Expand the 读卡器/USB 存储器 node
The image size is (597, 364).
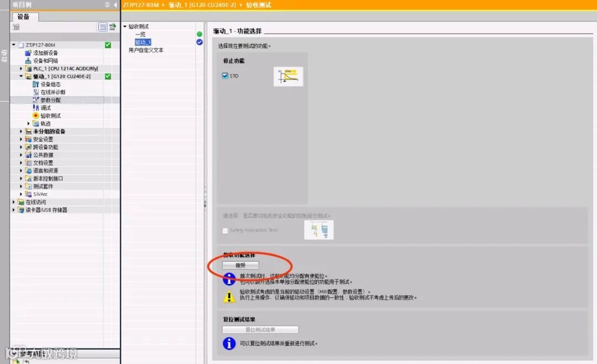pos(14,210)
